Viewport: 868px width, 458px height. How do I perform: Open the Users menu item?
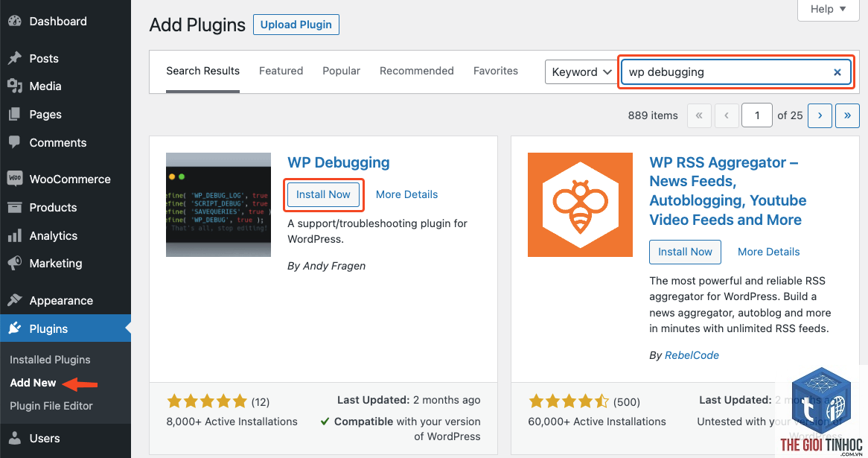coord(66,438)
